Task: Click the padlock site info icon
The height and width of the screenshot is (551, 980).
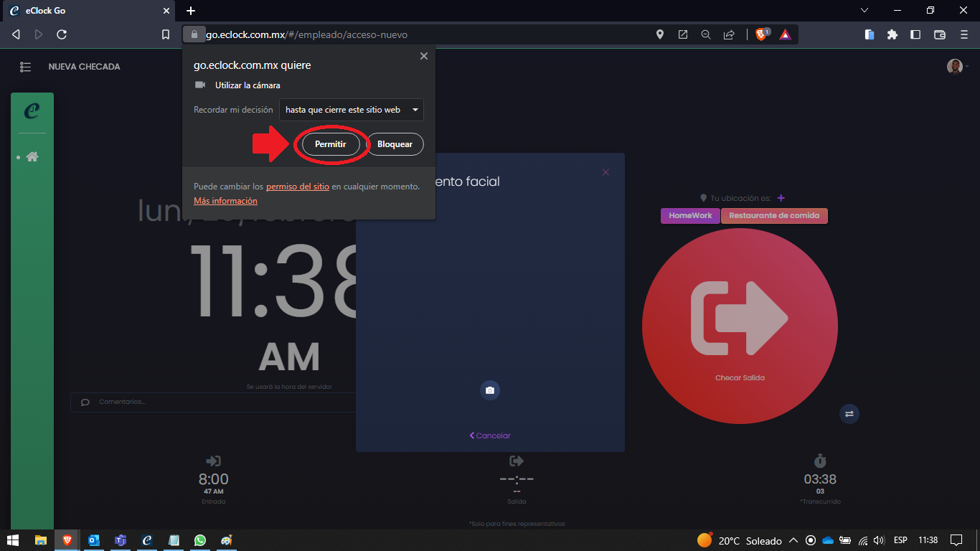Action: click(x=193, y=34)
